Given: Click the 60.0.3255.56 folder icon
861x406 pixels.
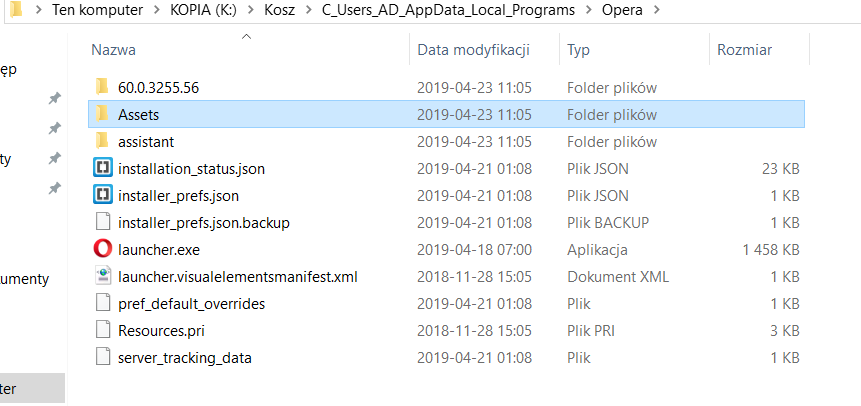Looking at the screenshot, I should point(102,87).
